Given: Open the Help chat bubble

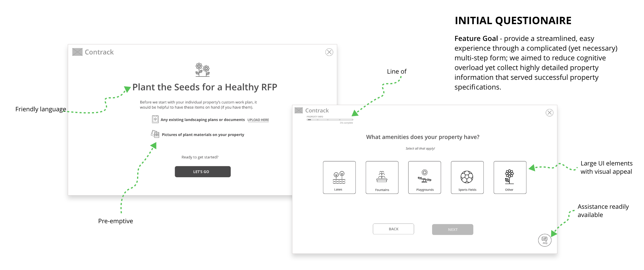Looking at the screenshot, I should [x=545, y=240].
